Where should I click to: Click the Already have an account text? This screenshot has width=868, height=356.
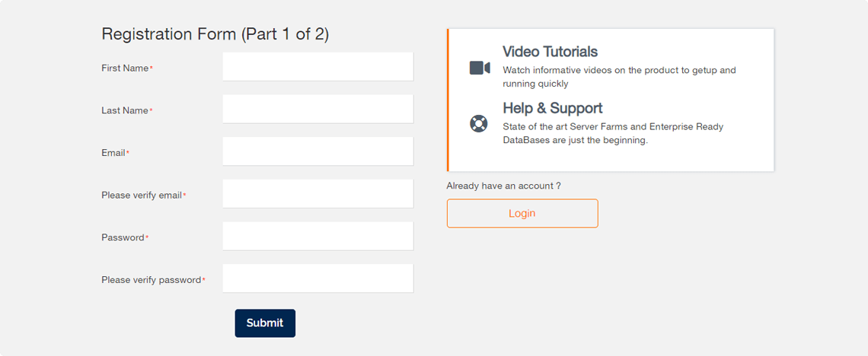click(504, 186)
